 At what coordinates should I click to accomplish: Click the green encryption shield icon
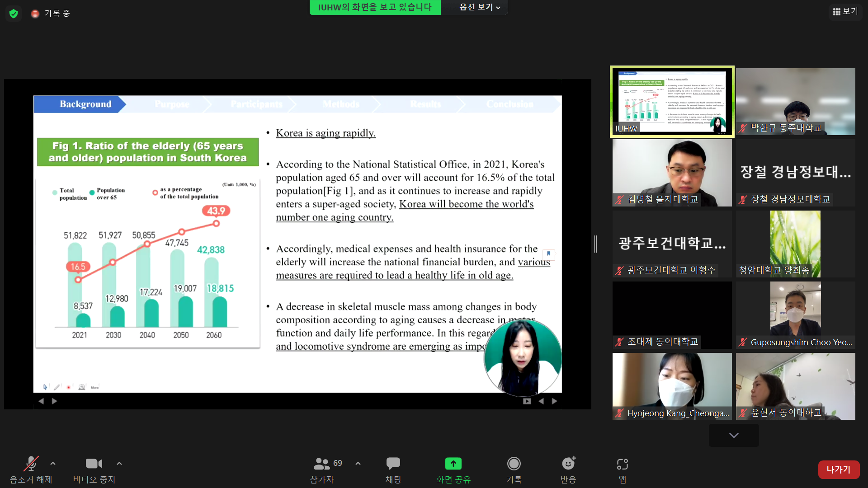[x=14, y=14]
